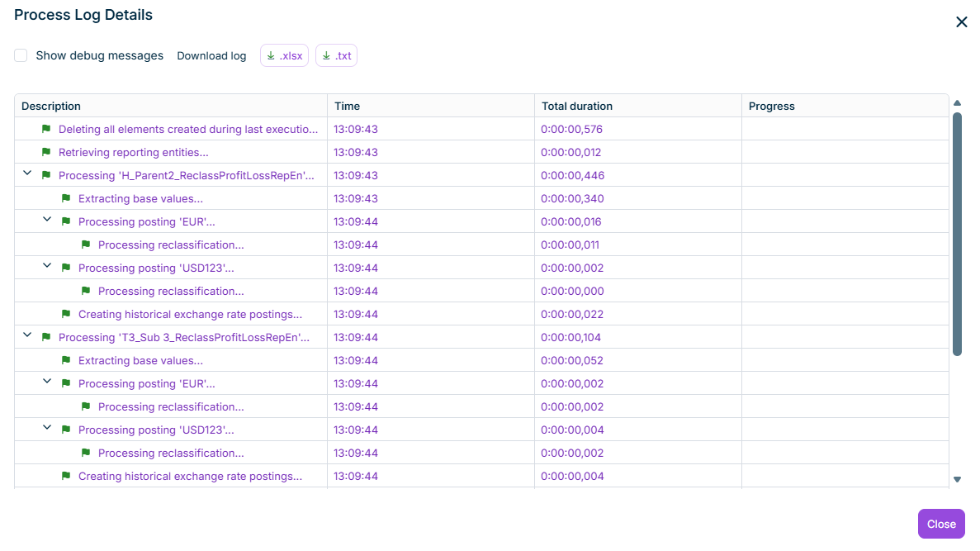The width and height of the screenshot is (980, 551).
Task: Click the green flag beside 'Retrieving reporting entities'
Action: 46,152
